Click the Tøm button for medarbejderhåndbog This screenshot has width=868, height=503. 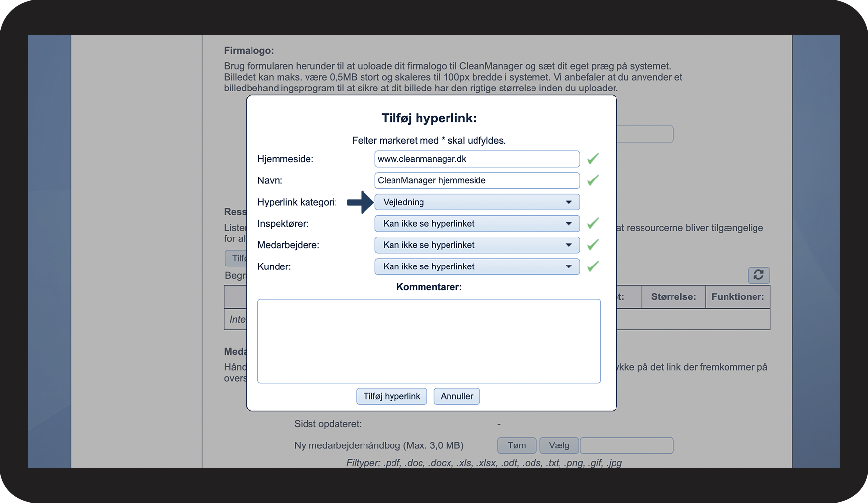517,445
